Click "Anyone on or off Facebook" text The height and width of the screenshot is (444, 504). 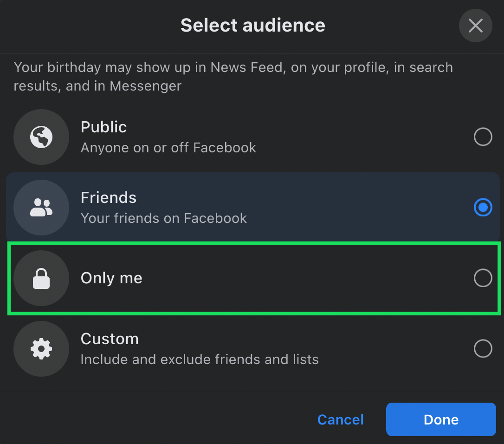pos(168,148)
